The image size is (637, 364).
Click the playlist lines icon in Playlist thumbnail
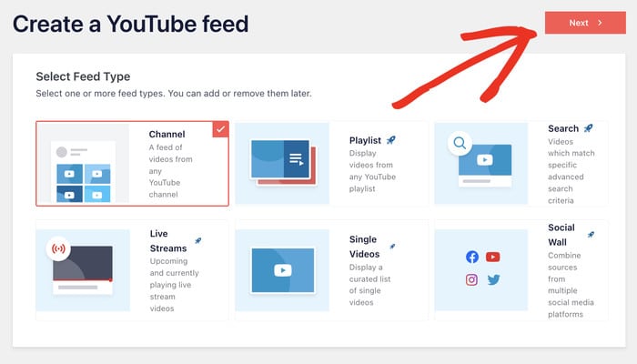click(296, 159)
